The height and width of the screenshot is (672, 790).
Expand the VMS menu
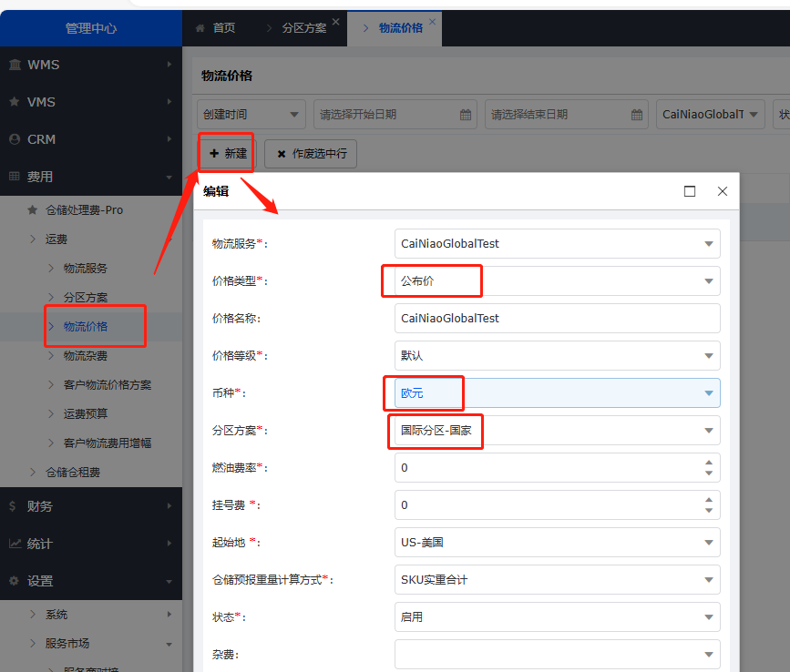(91, 102)
